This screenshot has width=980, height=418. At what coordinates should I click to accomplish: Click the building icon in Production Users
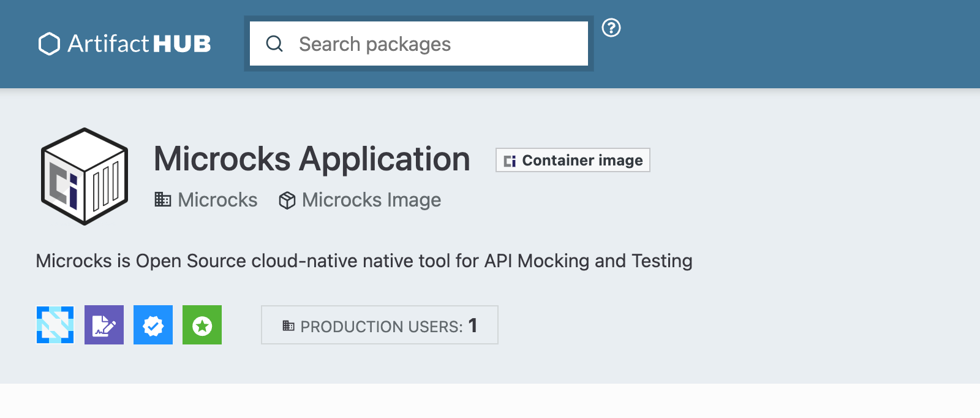(x=288, y=326)
